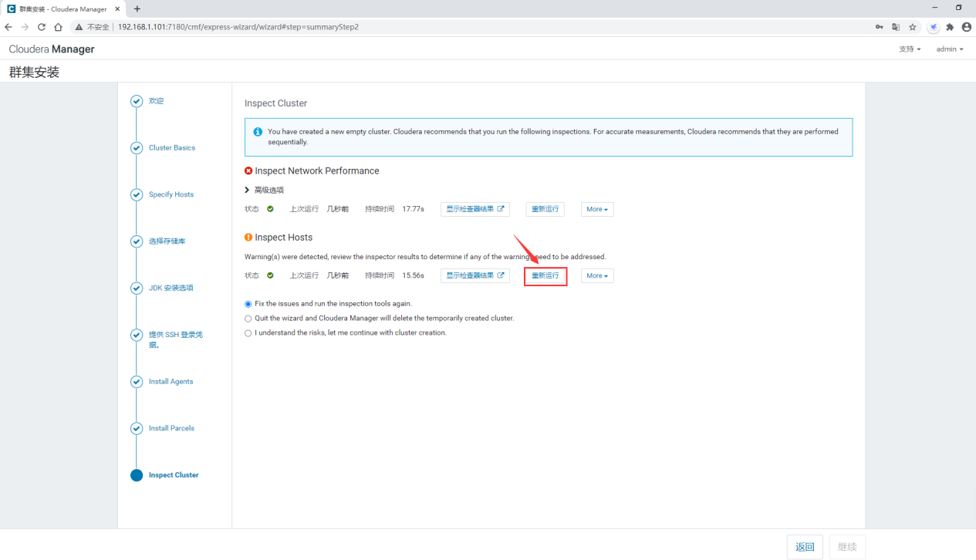The width and height of the screenshot is (976, 560).
Task: Select I understand the risks radio option
Action: [248, 333]
